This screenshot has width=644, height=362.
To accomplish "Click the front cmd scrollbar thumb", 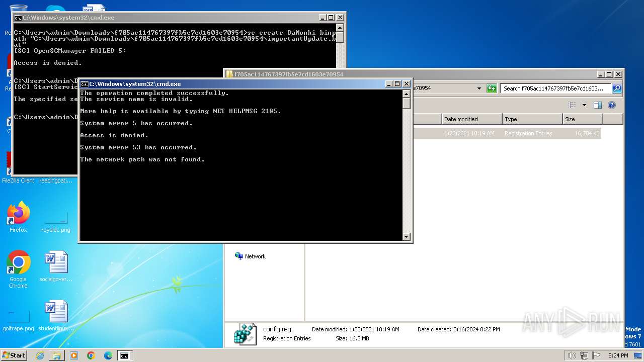I will (407, 104).
